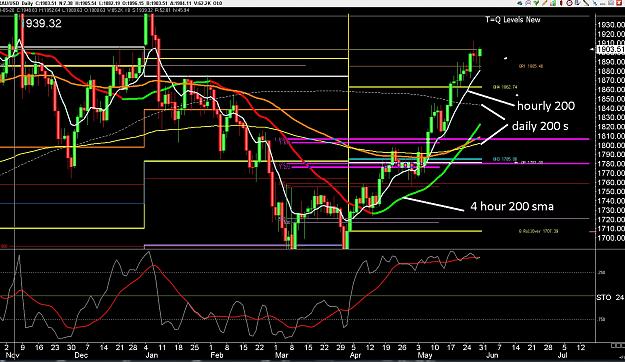Click the Feb month label on time axis

tap(216, 355)
